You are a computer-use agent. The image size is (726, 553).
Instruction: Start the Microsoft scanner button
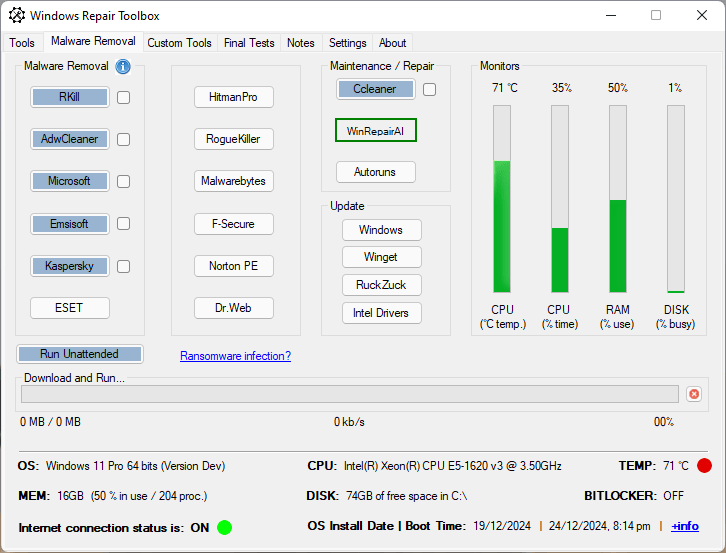(70, 181)
